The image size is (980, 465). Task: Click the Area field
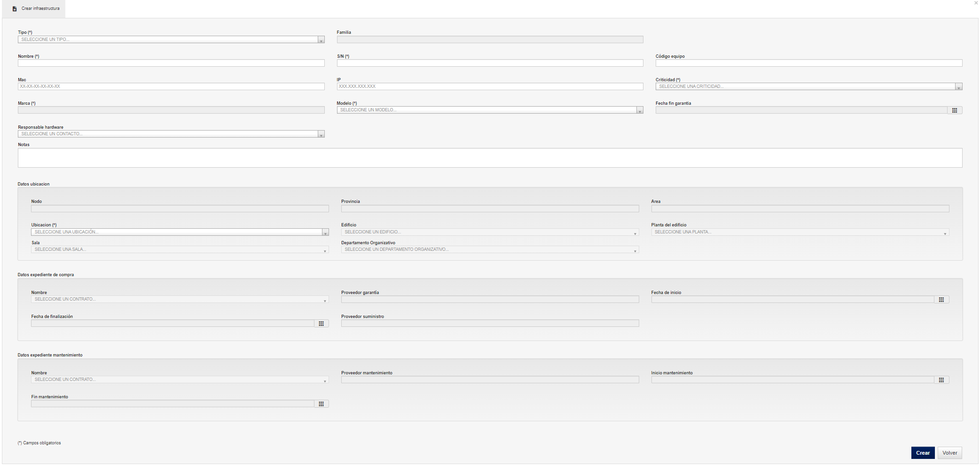tap(800, 209)
